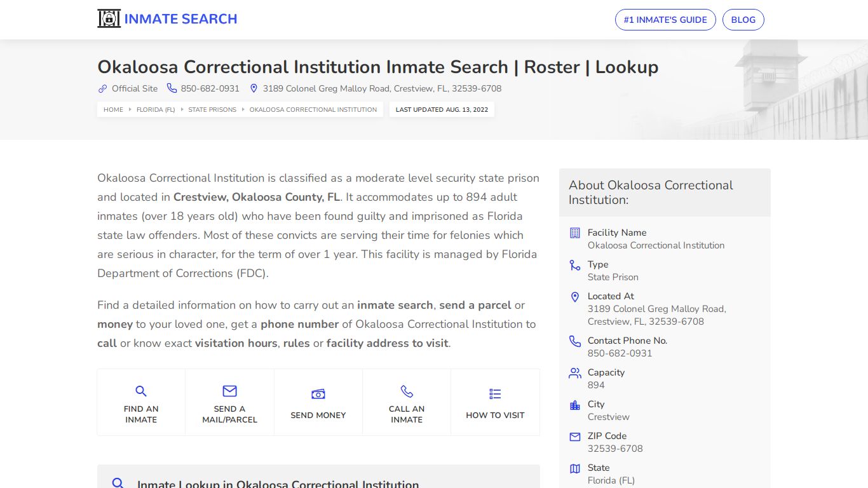The height and width of the screenshot is (488, 868).
Task: Click the envelope icon for Send a Mail/Parcel
Action: click(x=229, y=391)
